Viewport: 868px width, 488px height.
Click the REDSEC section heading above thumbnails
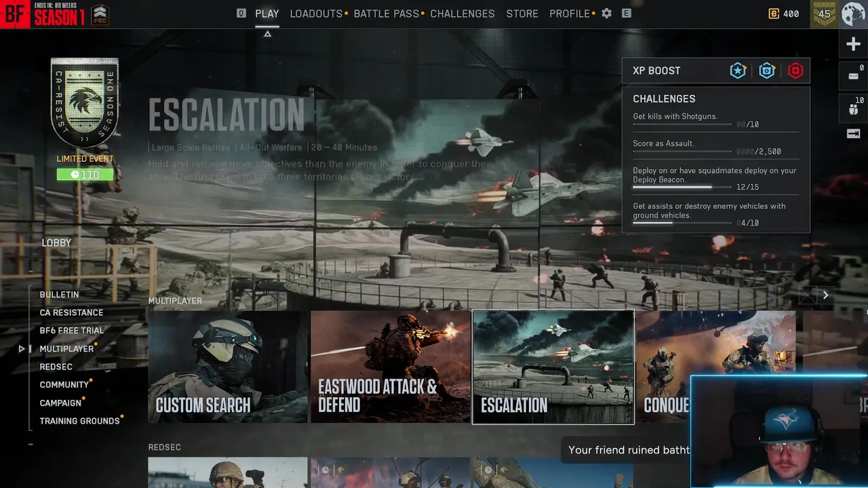coord(164,447)
